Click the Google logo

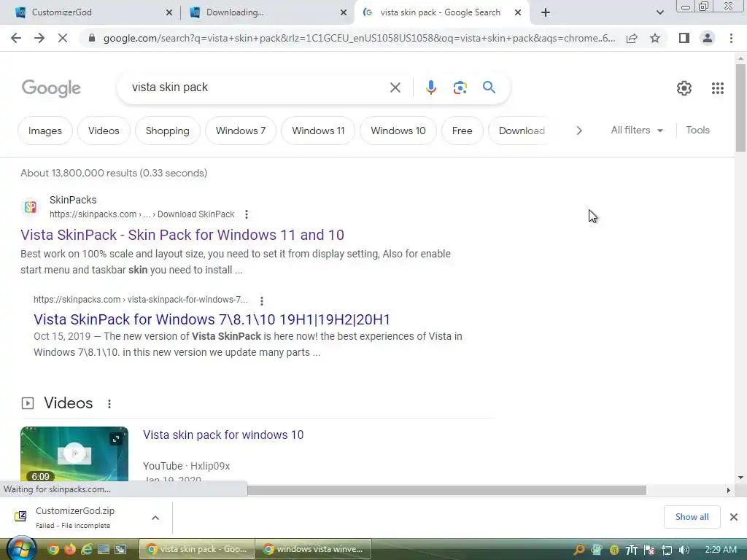(51, 88)
